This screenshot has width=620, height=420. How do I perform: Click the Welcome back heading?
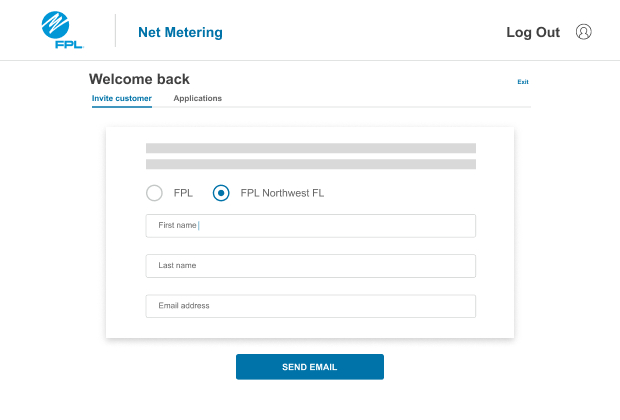[139, 79]
